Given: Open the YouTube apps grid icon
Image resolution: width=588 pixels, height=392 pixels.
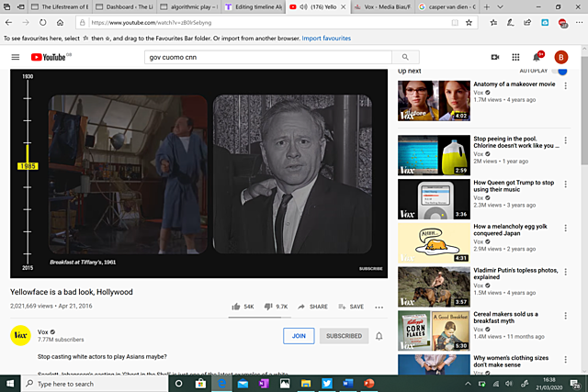Looking at the screenshot, I should [x=515, y=57].
